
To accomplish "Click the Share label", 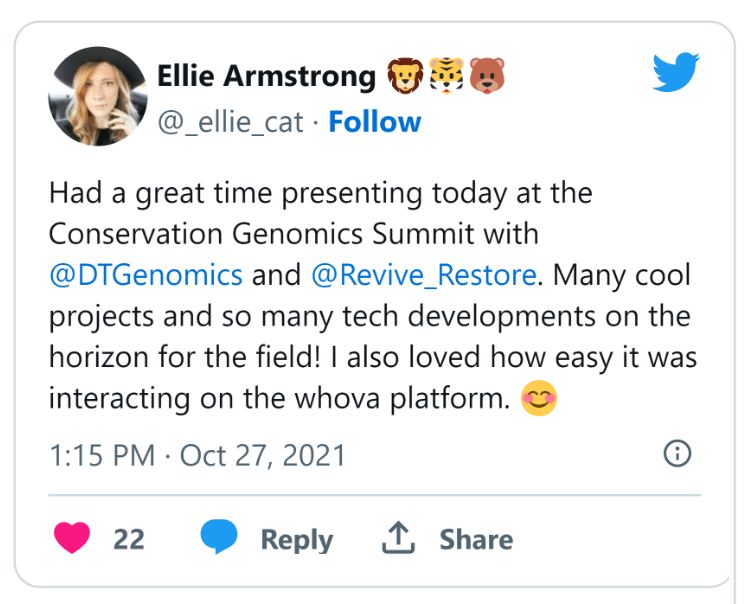I will [476, 539].
